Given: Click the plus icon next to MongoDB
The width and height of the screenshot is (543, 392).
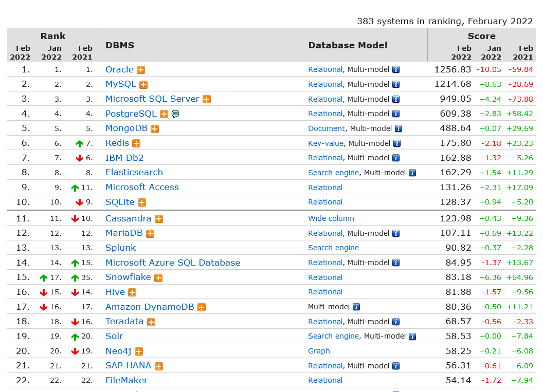Looking at the screenshot, I should [155, 129].
